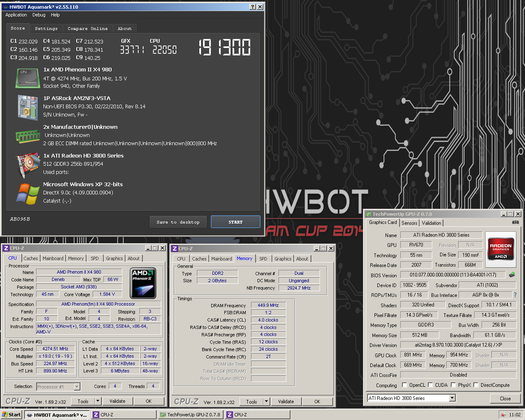Viewport: 525px width, 420px height.
Task: Click Validate in the left CPU-Z window
Action: [117, 402]
